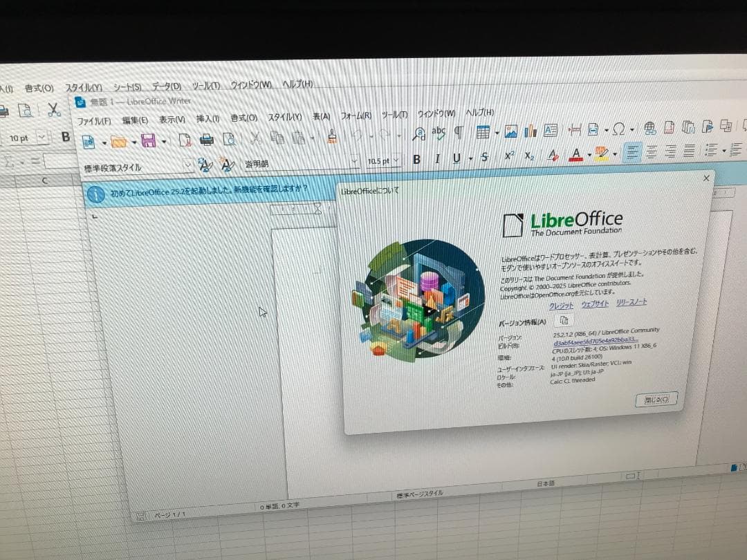Click the Insert Image icon
747x560 pixels.
coord(511,131)
